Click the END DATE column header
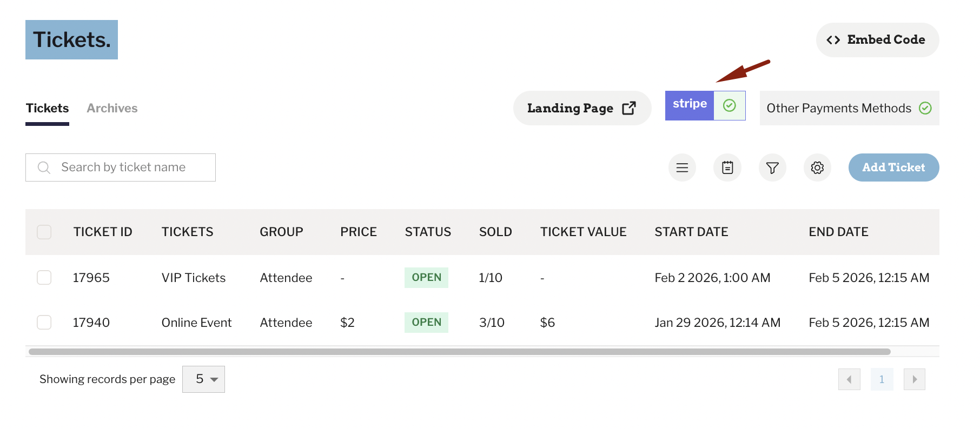This screenshot has width=980, height=429. pyautogui.click(x=838, y=232)
